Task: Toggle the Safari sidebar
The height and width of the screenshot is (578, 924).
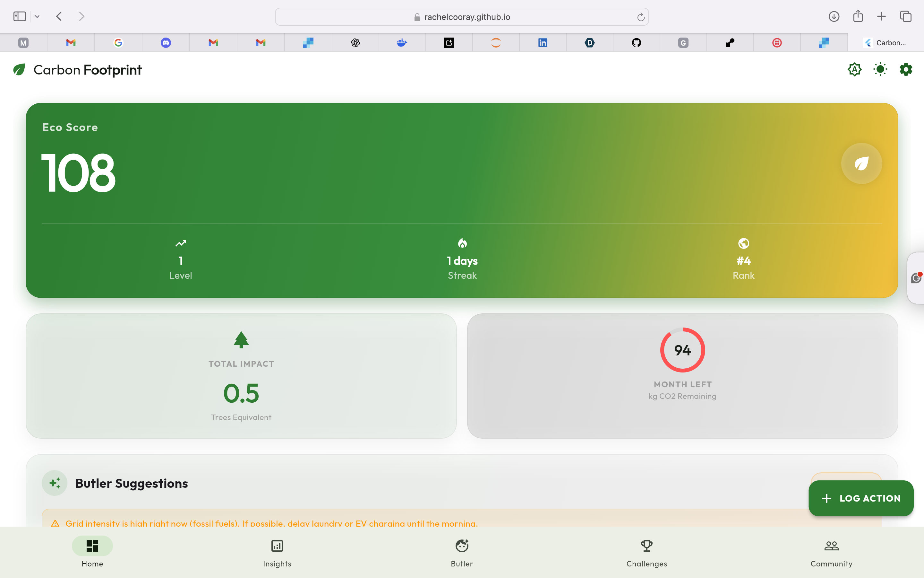Action: tap(20, 16)
